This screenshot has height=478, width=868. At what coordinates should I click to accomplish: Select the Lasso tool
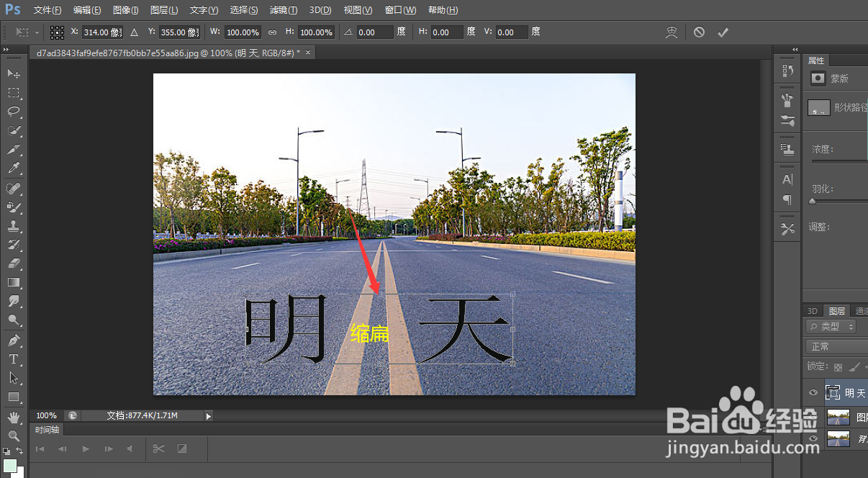(x=13, y=112)
